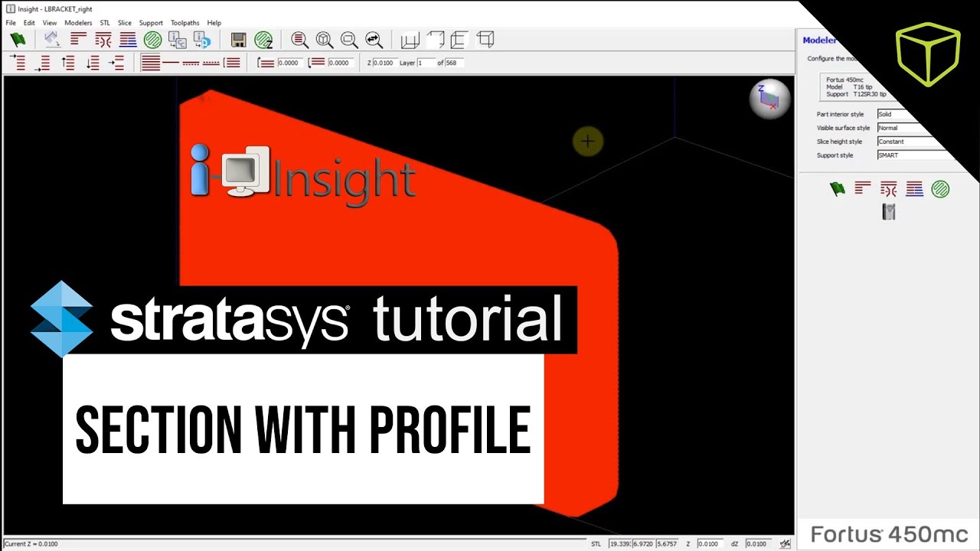The image size is (980, 551).
Task: Click the green hatched circle icon in the Modeler panel
Action: click(940, 189)
